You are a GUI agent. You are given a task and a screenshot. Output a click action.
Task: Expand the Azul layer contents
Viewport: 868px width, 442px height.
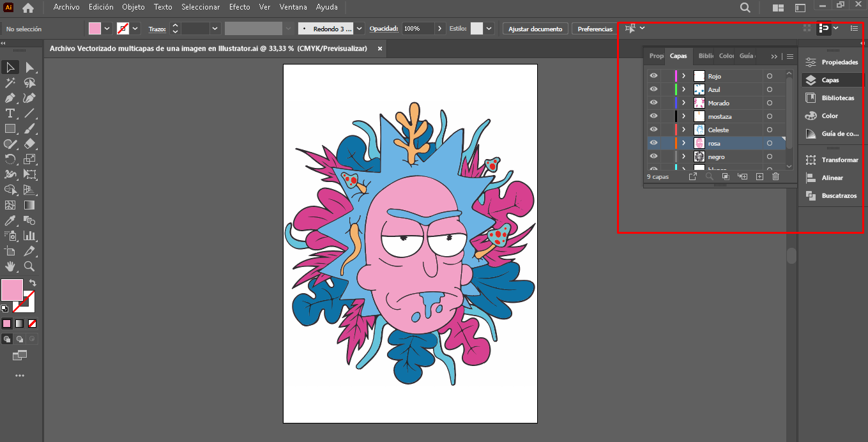[x=684, y=89]
